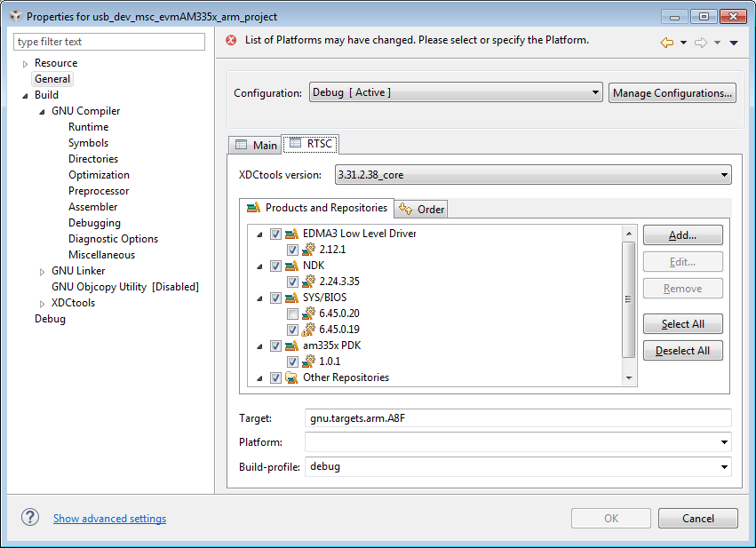This screenshot has width=756, height=548.
Task: Select General in the tree
Action: pos(52,79)
